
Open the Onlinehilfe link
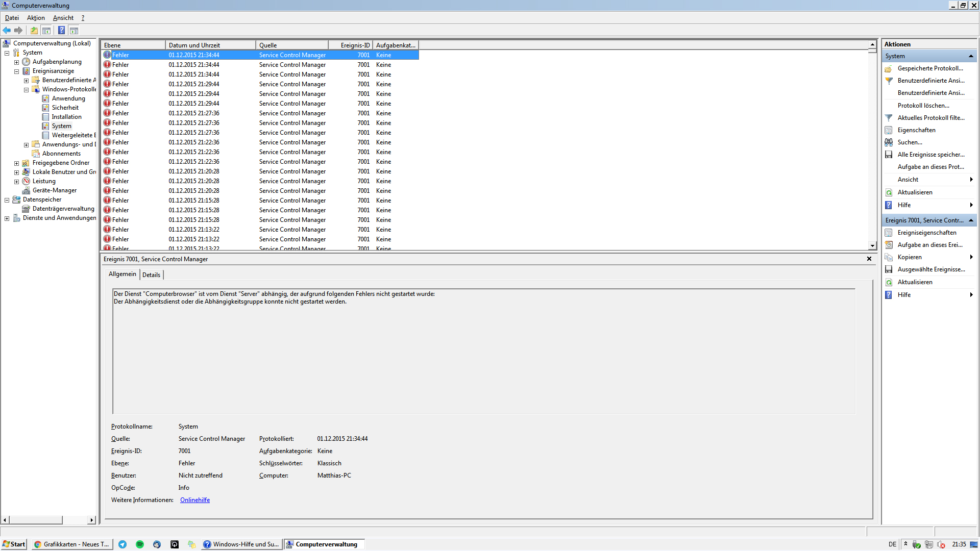click(195, 500)
